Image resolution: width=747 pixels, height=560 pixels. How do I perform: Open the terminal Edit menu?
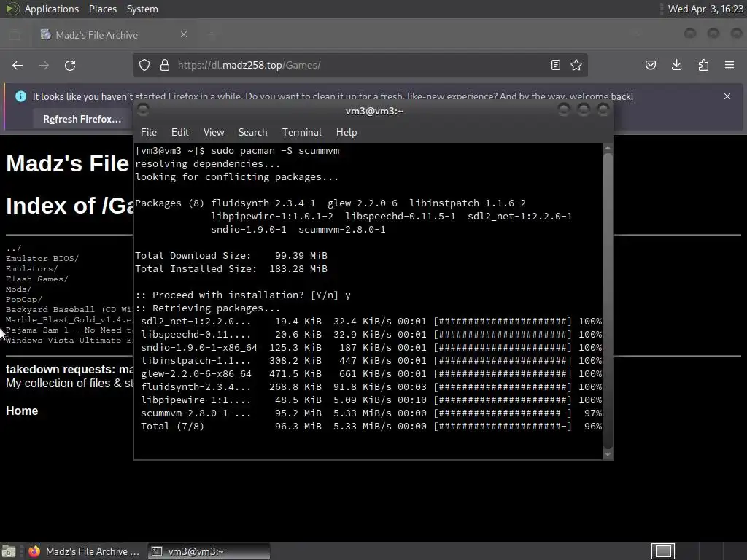[x=180, y=133]
